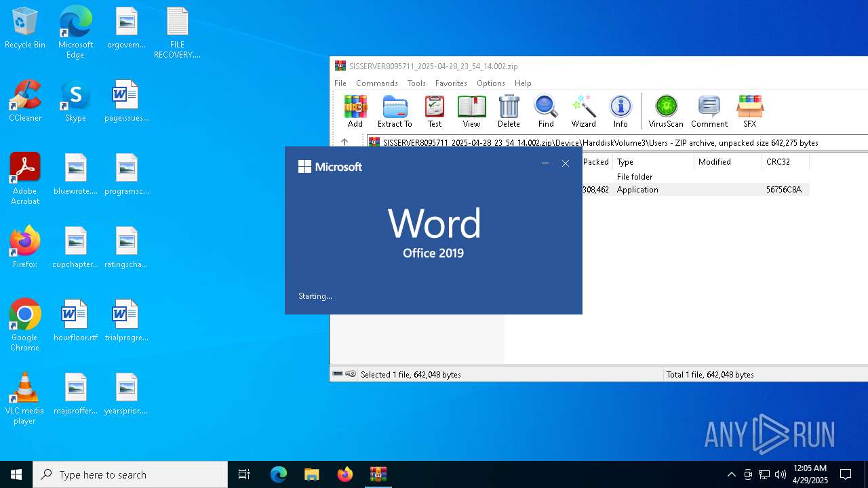Select the orgovern image file icon
This screenshot has height=488, width=868.
coord(126,28)
